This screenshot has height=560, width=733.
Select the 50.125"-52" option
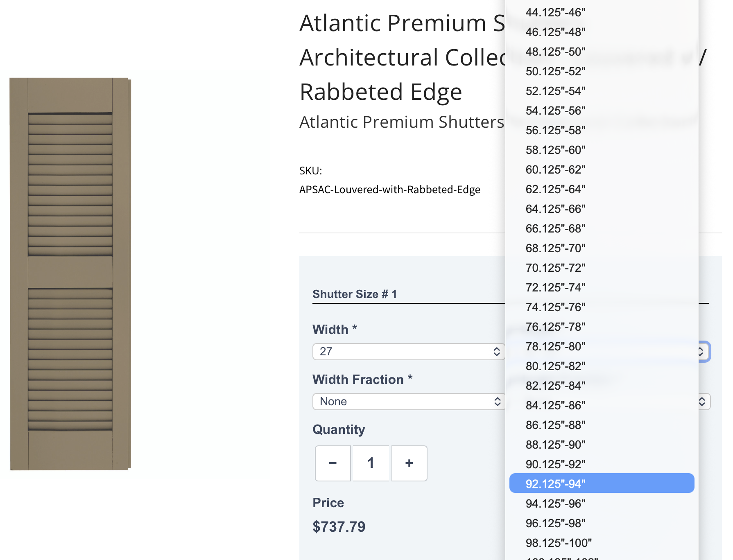click(602, 71)
